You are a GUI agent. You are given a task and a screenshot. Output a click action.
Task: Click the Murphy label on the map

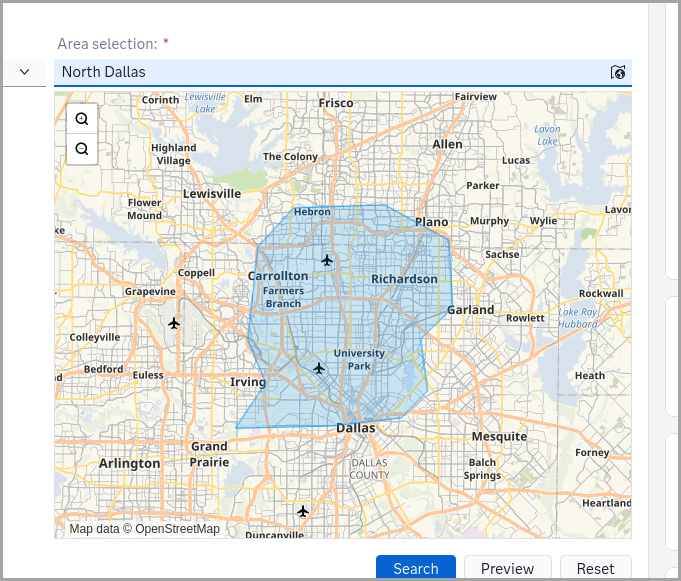click(x=489, y=221)
